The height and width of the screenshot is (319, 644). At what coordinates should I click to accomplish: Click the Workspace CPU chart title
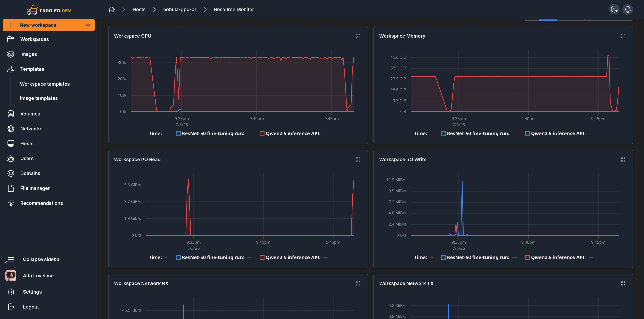(x=132, y=36)
